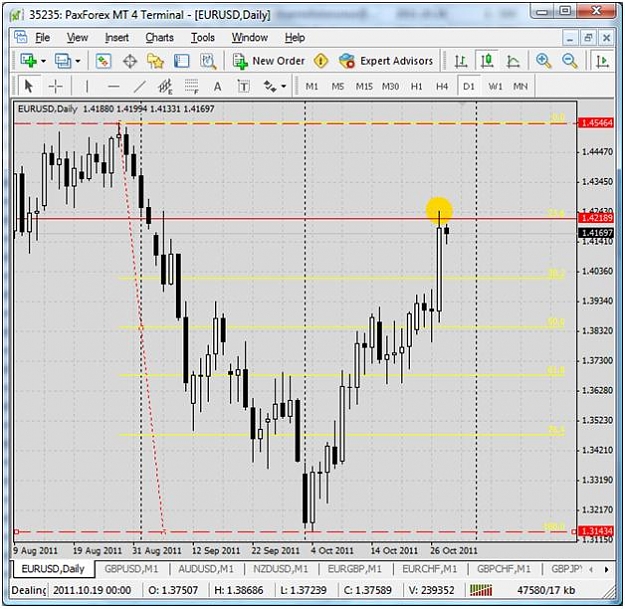Select the cursor arrow tool

[29, 86]
